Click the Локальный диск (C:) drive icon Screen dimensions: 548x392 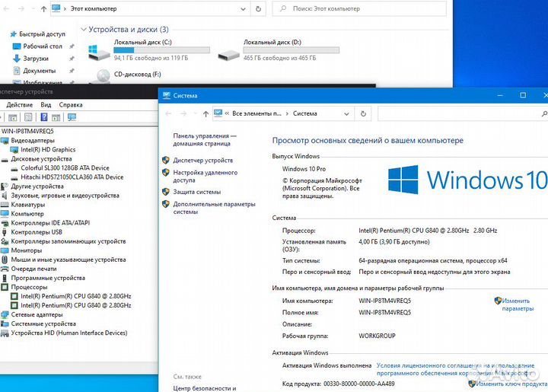coord(98,52)
